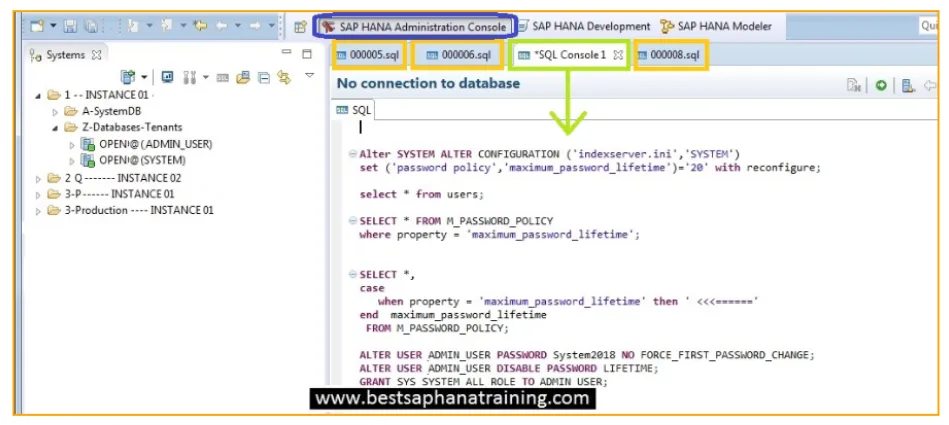Viewport: 949px width, 425px height.
Task: Click Link with Editor double-arrow icon
Action: tap(283, 77)
